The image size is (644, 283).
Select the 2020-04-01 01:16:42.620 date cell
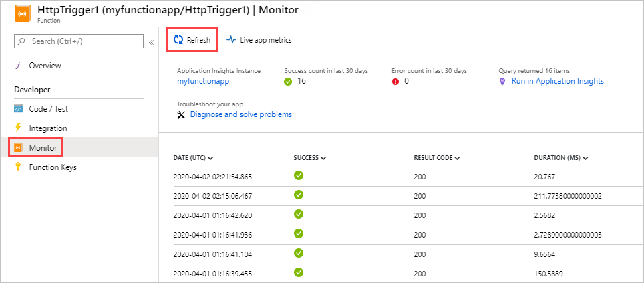click(x=212, y=215)
